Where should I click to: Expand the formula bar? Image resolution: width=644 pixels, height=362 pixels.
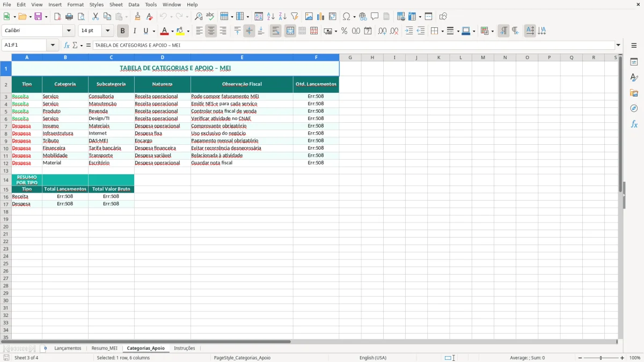(618, 45)
